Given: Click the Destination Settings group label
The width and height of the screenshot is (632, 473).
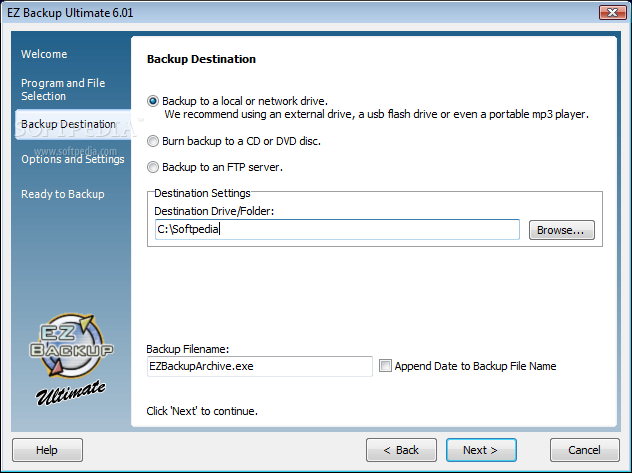Looking at the screenshot, I should [202, 193].
